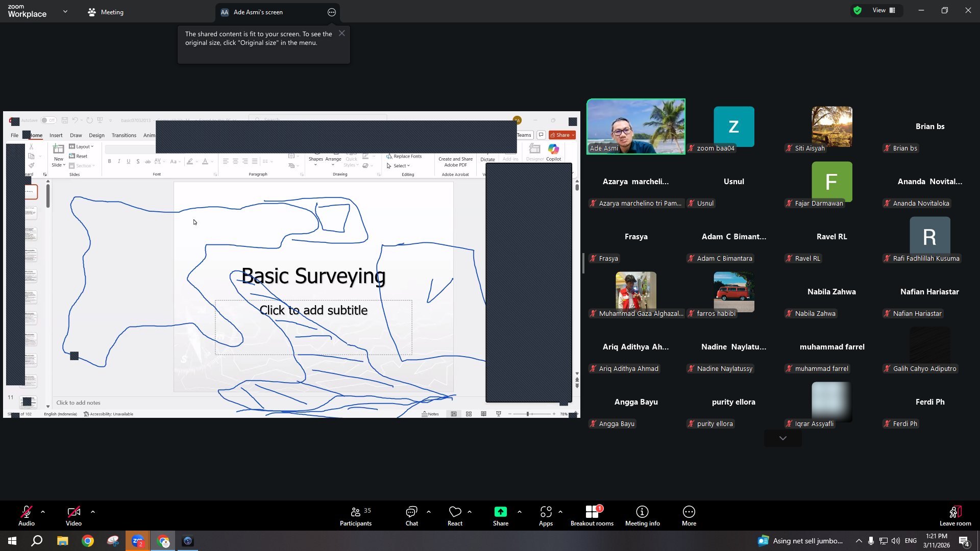Image resolution: width=980 pixels, height=551 pixels.
Task: Click the Design ribbon tab
Action: coord(96,135)
